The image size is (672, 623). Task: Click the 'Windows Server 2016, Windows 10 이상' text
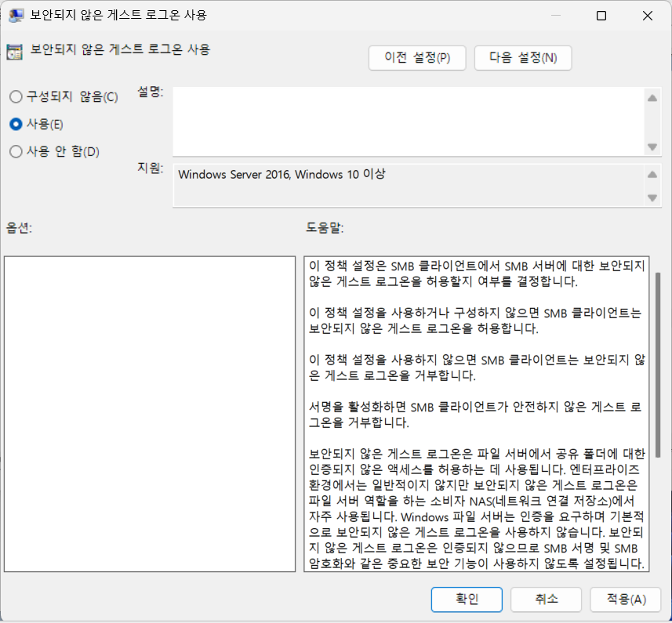[x=282, y=174]
